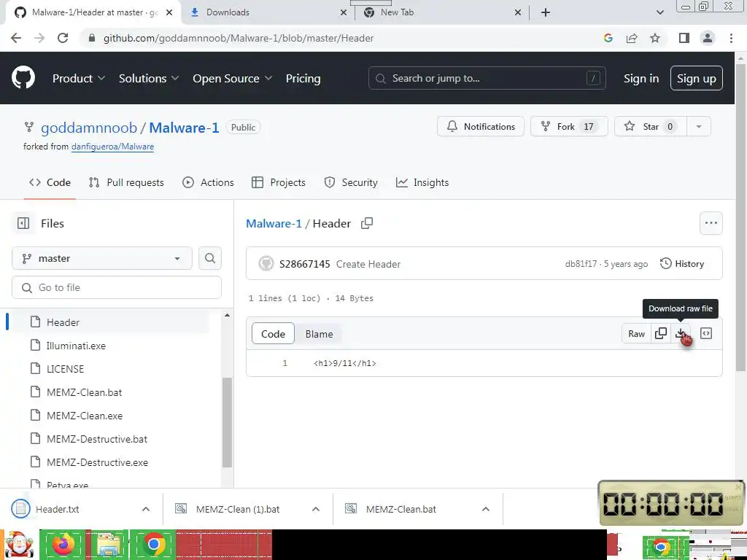Click the Go to file input

coord(117,287)
